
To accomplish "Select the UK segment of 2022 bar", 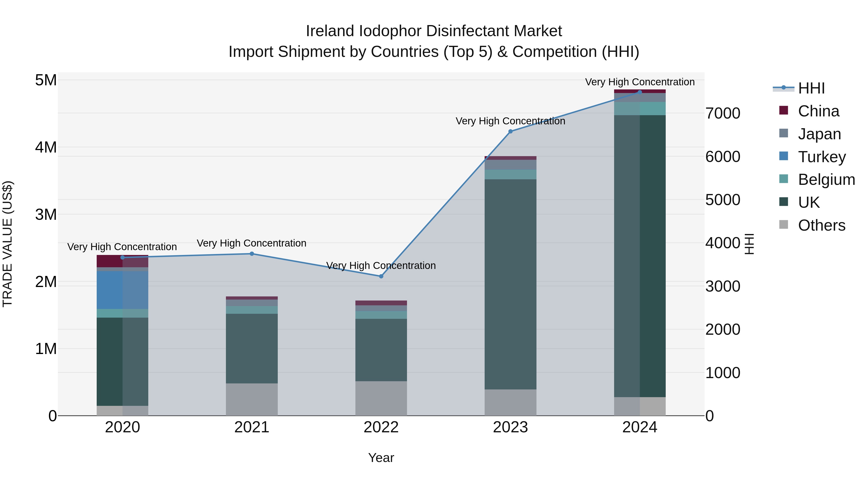I will 381,350.
